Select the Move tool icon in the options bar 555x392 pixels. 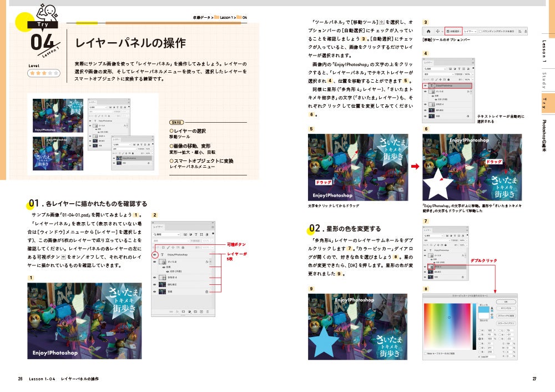[437, 31]
